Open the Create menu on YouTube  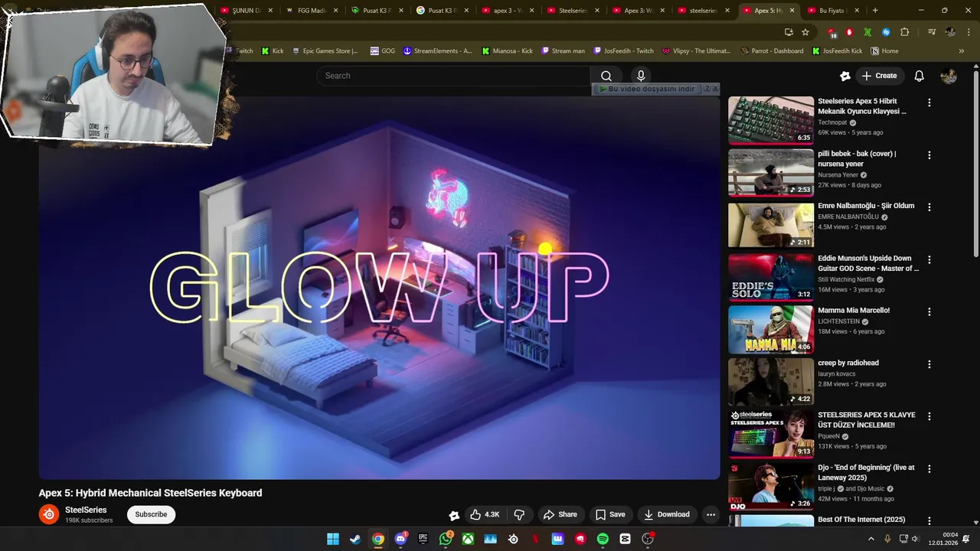(878, 76)
